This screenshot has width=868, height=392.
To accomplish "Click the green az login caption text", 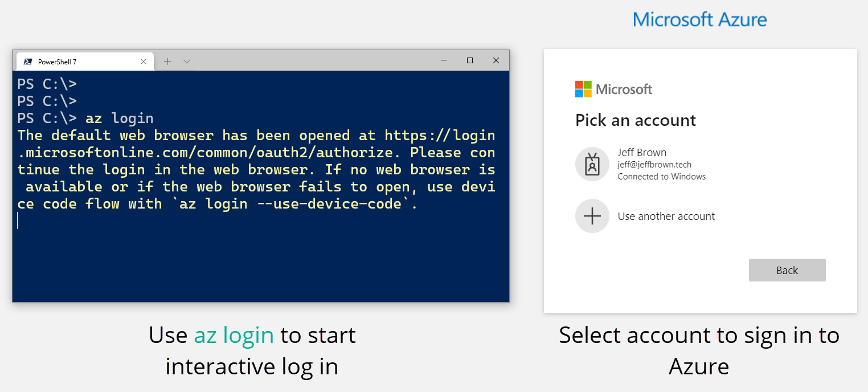I will click(x=234, y=335).
